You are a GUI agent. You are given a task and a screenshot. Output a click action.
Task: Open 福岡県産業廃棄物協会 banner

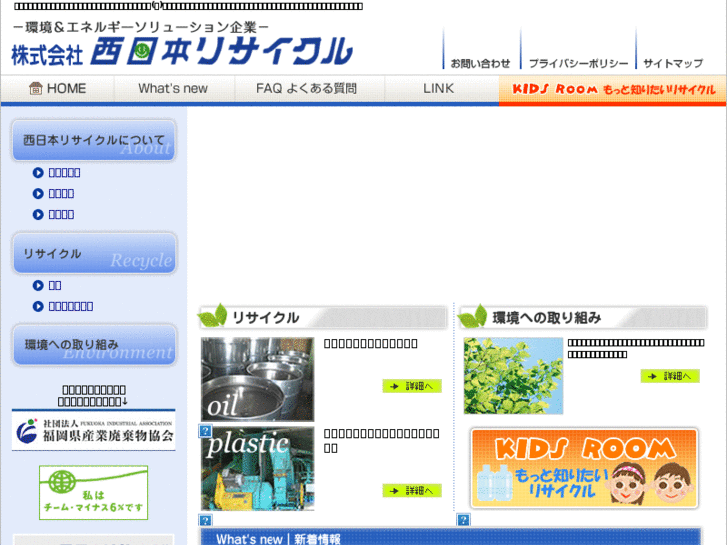click(x=94, y=430)
